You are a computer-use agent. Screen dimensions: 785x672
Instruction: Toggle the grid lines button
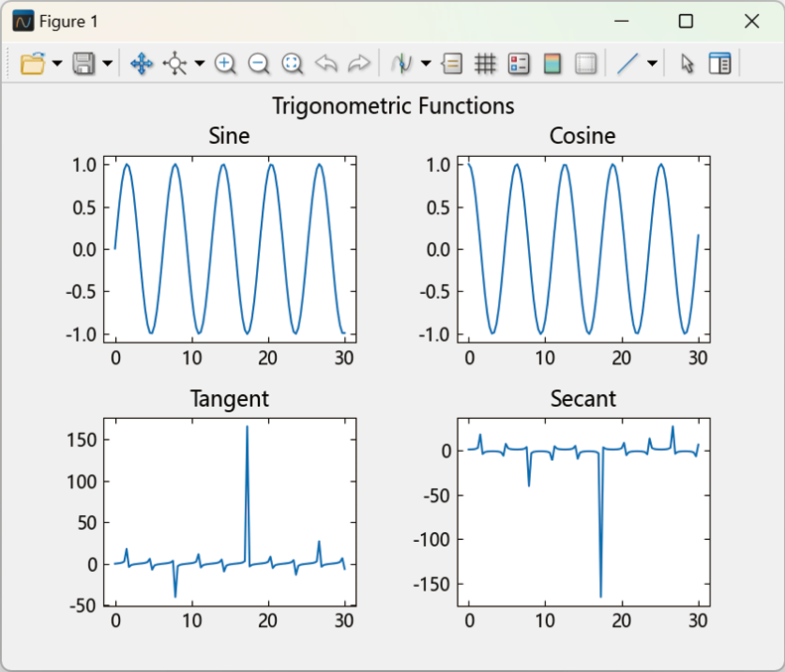pos(485,64)
